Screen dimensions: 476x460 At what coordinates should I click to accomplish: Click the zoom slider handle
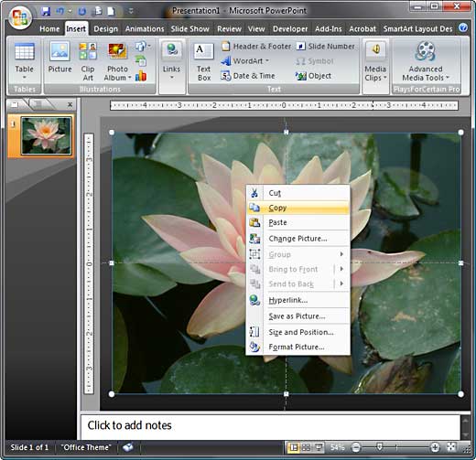pos(379,447)
